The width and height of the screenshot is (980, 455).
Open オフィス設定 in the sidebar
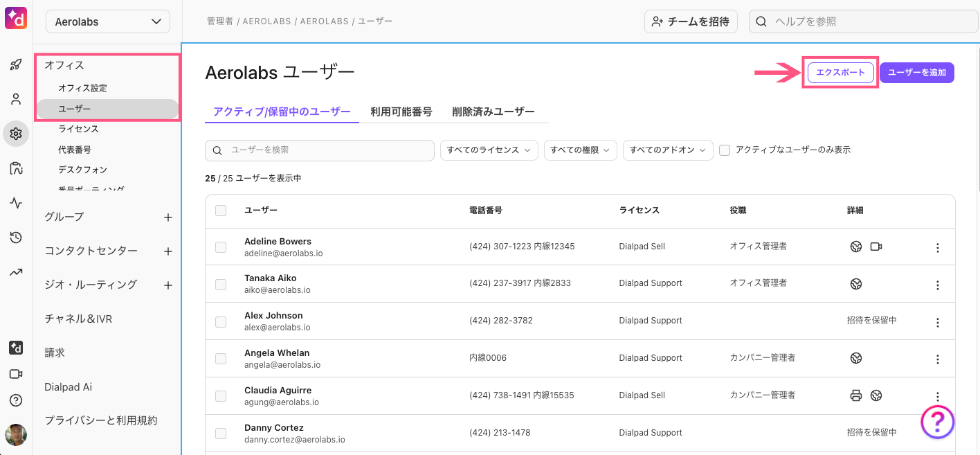pyautogui.click(x=82, y=89)
